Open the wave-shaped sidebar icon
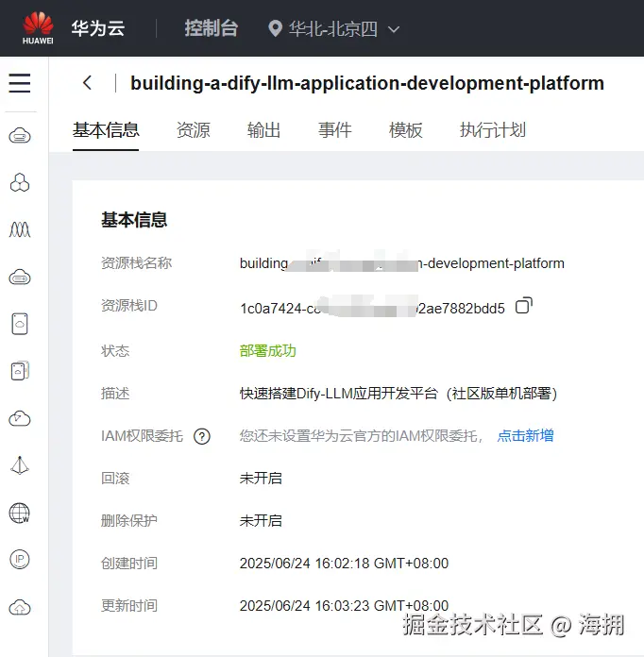 [x=20, y=229]
